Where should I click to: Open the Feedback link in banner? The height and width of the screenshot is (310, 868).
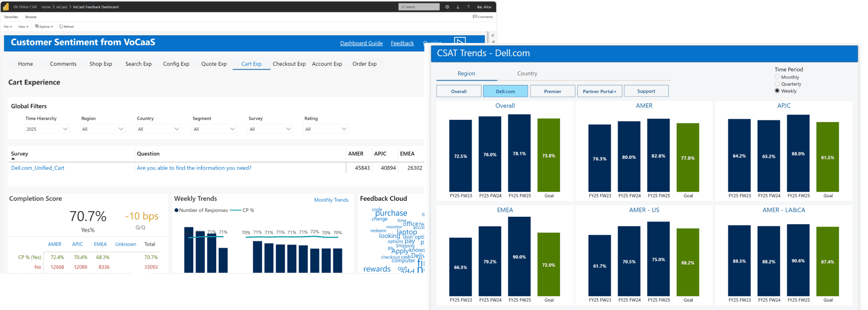(x=402, y=43)
